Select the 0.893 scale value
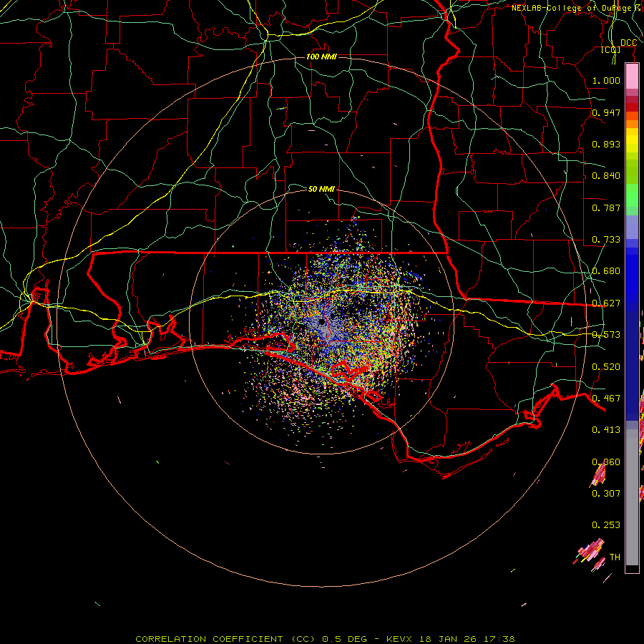The height and width of the screenshot is (644, 644). pos(606,144)
